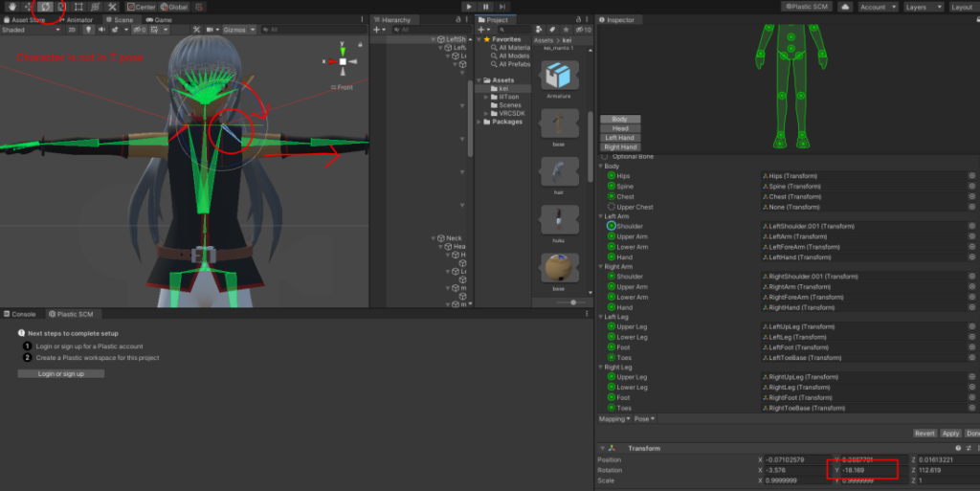Toggle scene effects icon

115,30
